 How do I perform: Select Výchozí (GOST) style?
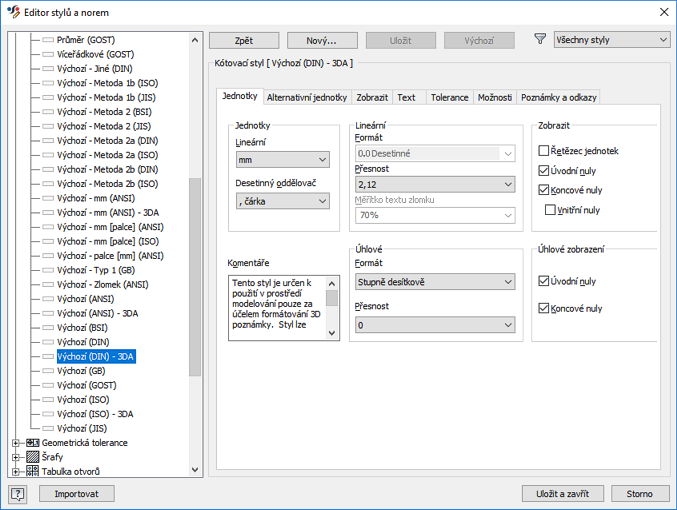87,385
